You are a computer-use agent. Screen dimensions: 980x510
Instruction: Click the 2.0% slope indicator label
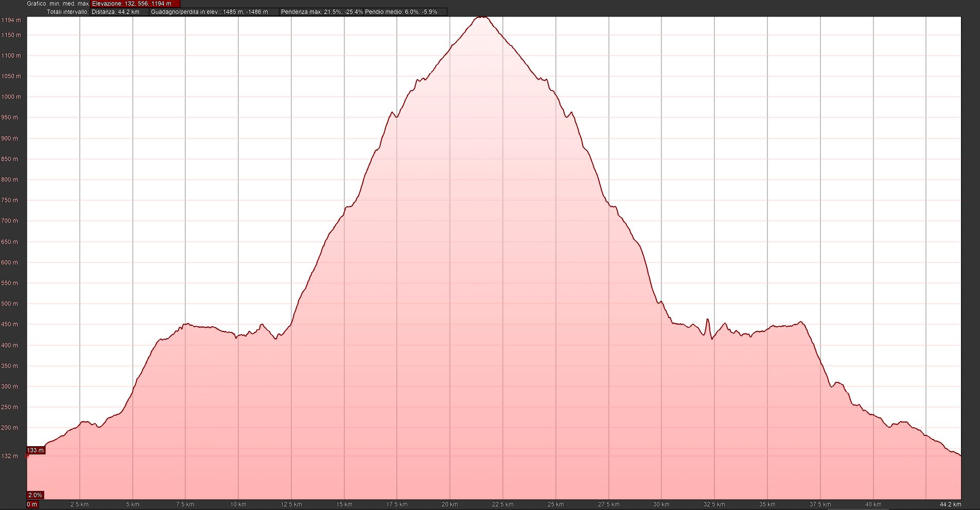pos(35,495)
